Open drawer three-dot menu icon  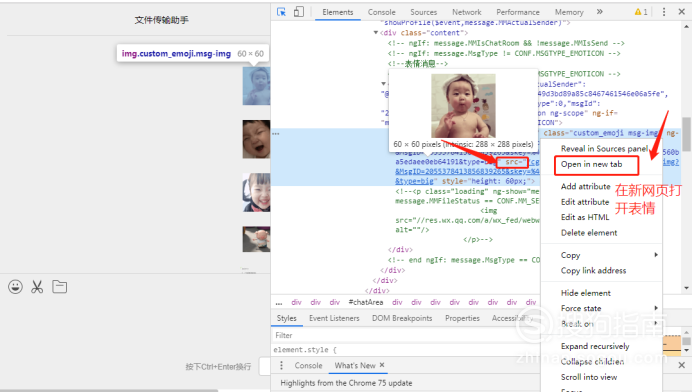coord(282,366)
